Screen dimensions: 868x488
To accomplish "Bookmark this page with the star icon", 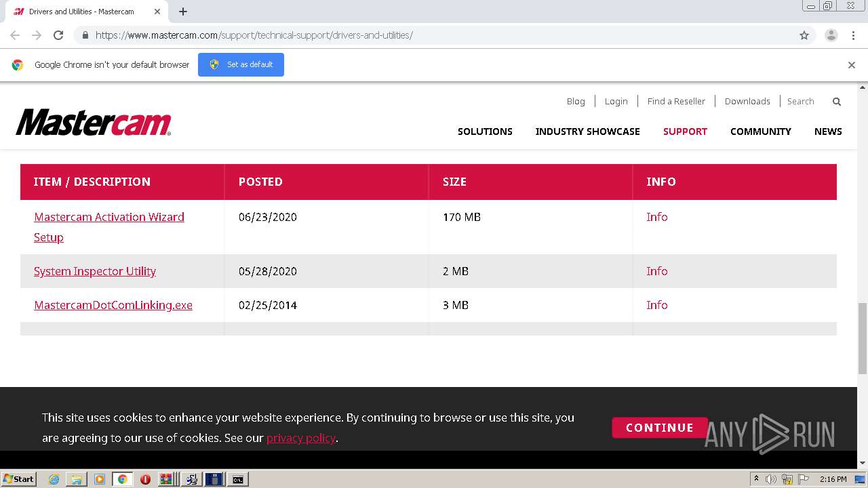I will pos(804,35).
